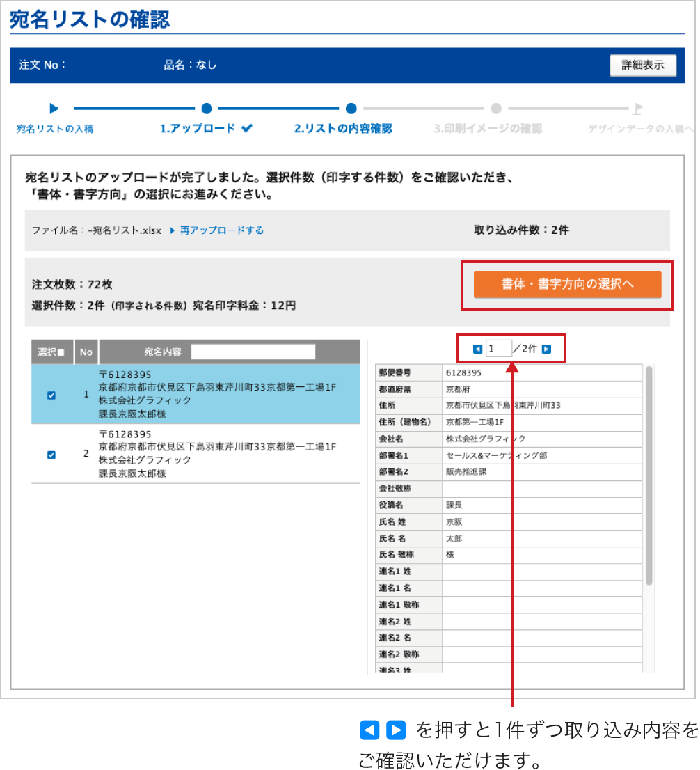Select the 2.リストの内容確認 step
This screenshot has width=700, height=770.
[342, 129]
